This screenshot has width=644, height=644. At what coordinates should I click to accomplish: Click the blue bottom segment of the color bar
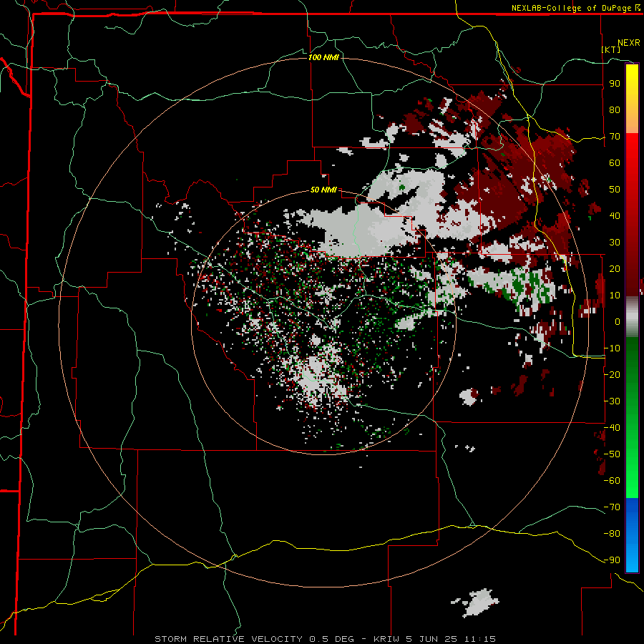pyautogui.click(x=632, y=535)
